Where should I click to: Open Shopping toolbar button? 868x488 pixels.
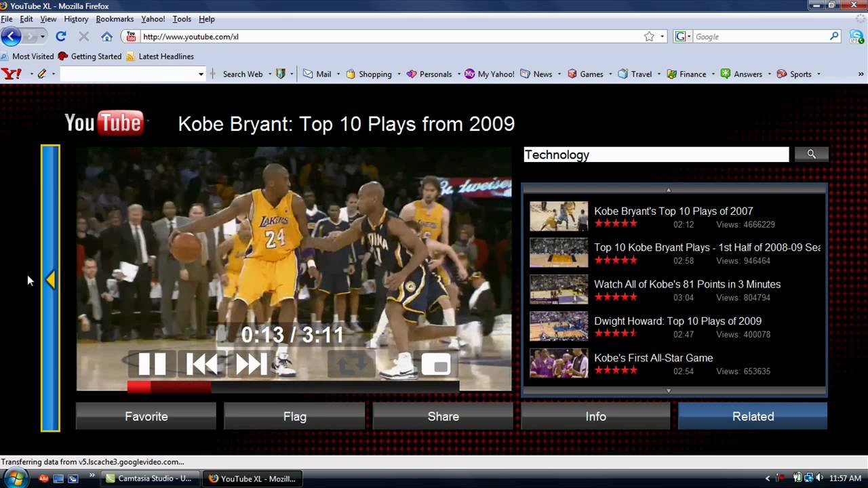(x=369, y=74)
